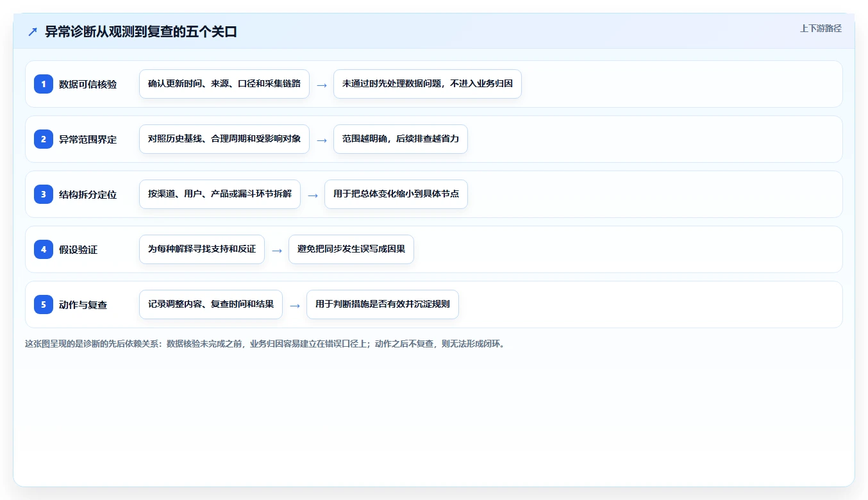This screenshot has width=868, height=500.
Task: Click the 对照历史基线、合理周期和受影响对象 box
Action: tap(224, 139)
